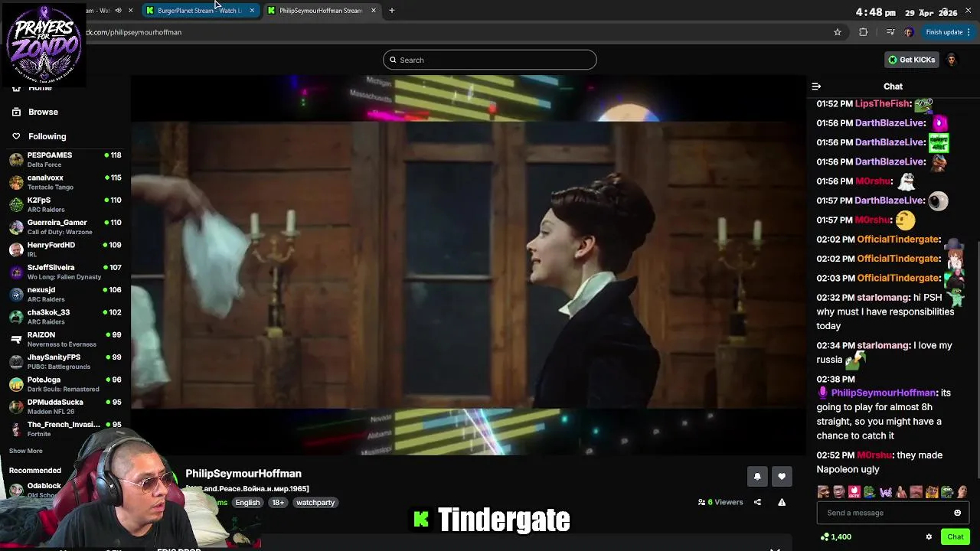Follow the channel with the heart button
The width and height of the screenshot is (980, 551).
(782, 476)
